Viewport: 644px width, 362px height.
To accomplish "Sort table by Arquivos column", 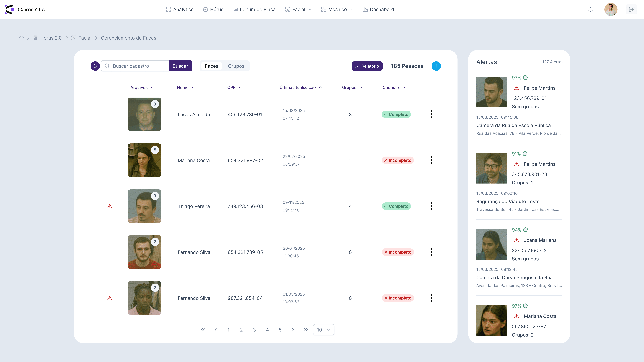I will point(142,87).
